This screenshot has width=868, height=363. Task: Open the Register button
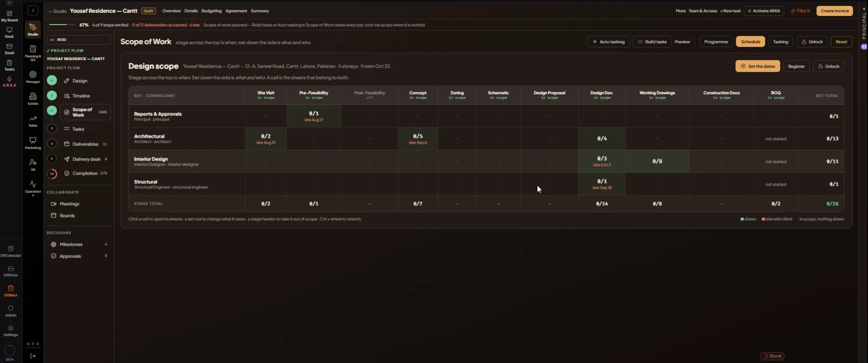(x=796, y=66)
